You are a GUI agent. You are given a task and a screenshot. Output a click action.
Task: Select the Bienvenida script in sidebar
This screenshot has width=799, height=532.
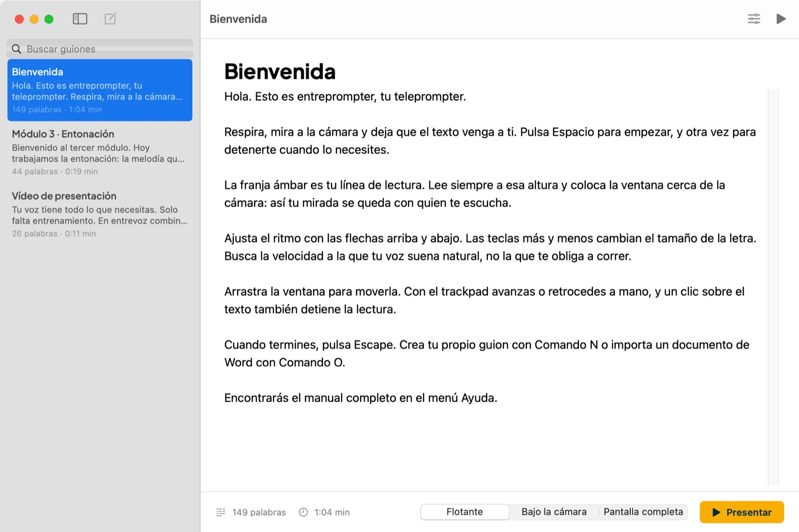tap(100, 90)
